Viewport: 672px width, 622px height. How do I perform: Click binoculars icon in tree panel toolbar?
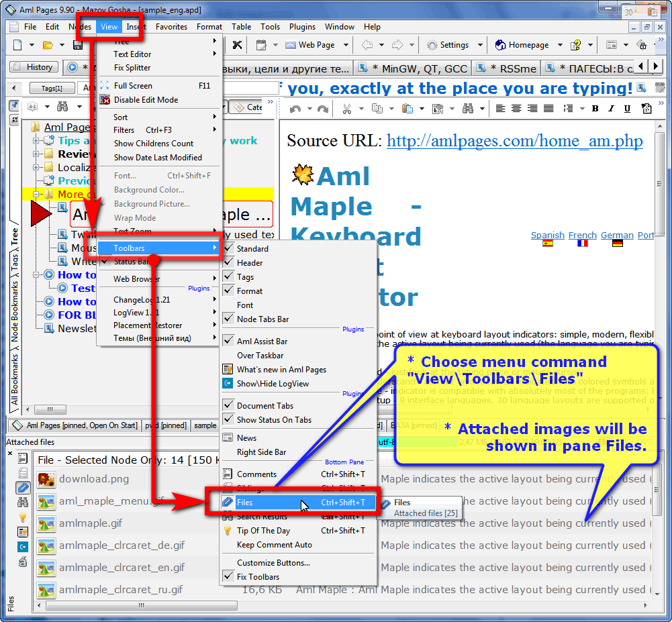coord(62,107)
